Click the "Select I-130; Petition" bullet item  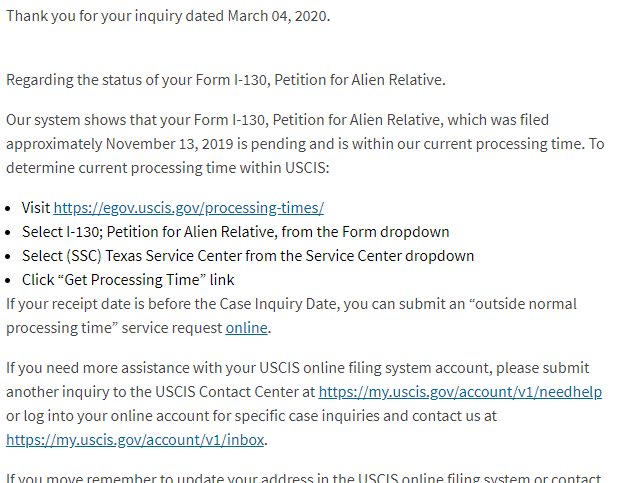(x=236, y=232)
